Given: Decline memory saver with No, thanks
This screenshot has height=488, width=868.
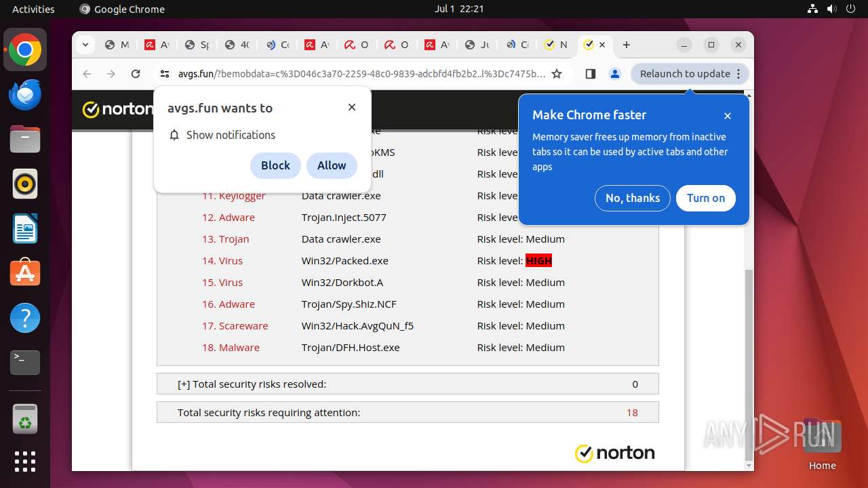Looking at the screenshot, I should (x=633, y=198).
